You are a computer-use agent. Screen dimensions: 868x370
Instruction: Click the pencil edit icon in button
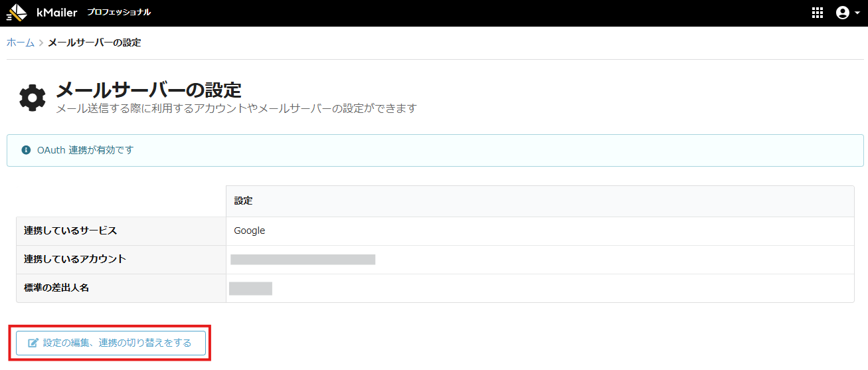(33, 343)
